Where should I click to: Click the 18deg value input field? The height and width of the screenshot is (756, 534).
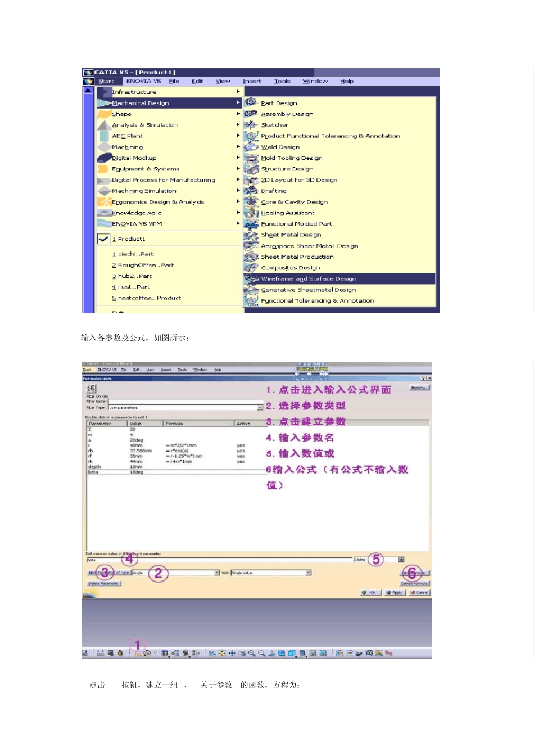click(x=375, y=559)
